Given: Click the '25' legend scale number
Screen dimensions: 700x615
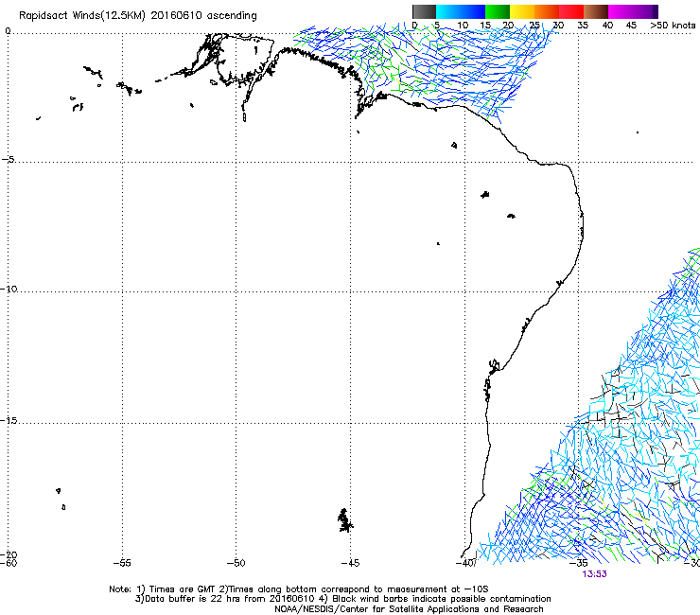Looking at the screenshot, I should 534,26.
